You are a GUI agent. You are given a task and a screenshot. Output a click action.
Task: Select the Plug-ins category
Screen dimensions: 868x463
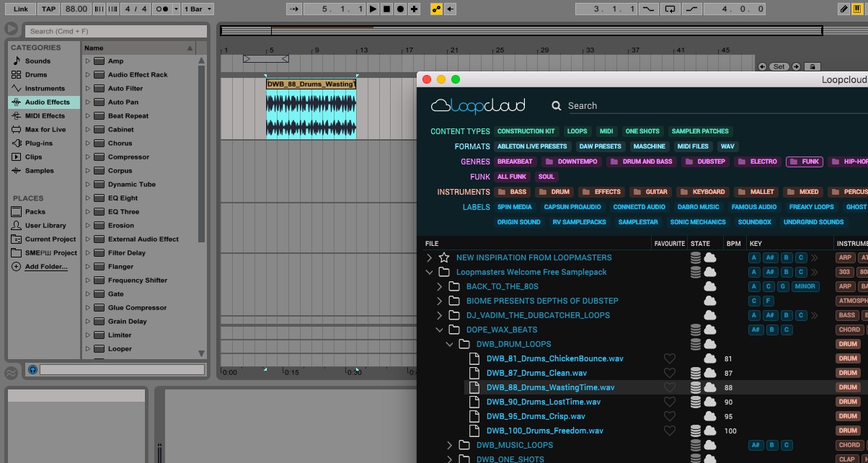point(40,144)
